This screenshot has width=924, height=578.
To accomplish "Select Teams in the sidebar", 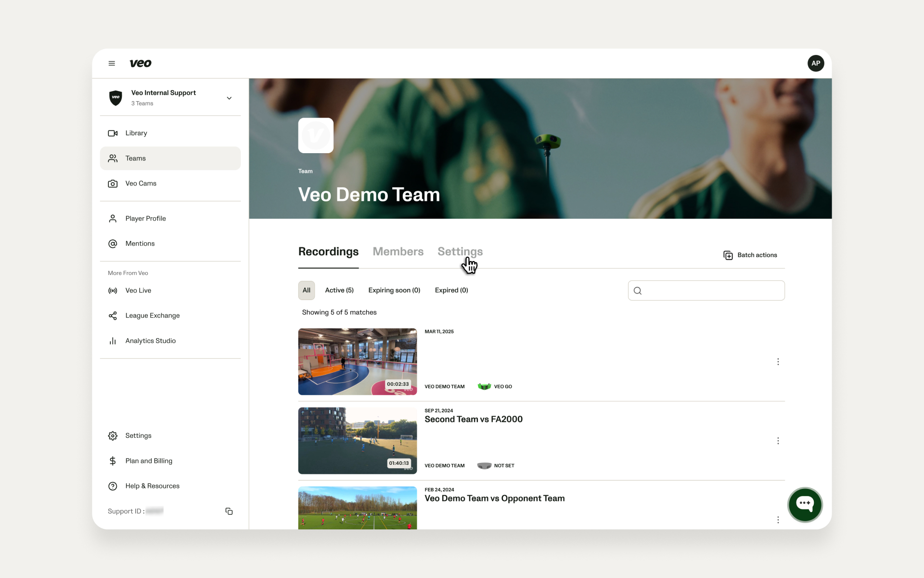I will 170,158.
